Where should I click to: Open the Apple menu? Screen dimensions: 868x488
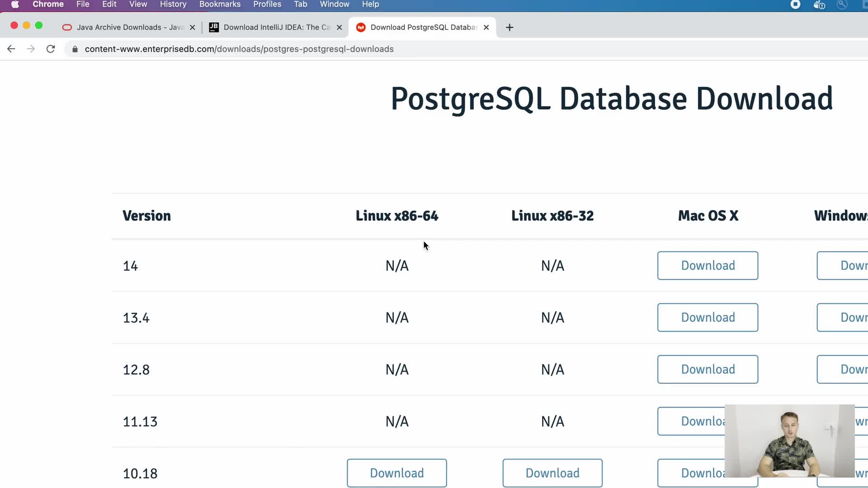pos(15,5)
